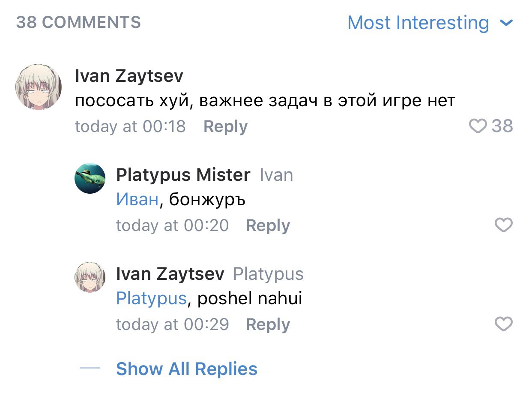The width and height of the screenshot is (532, 393).
Task: Open Ivan Zaytsev's avatar on the 00:29 reply
Action: [x=90, y=277]
